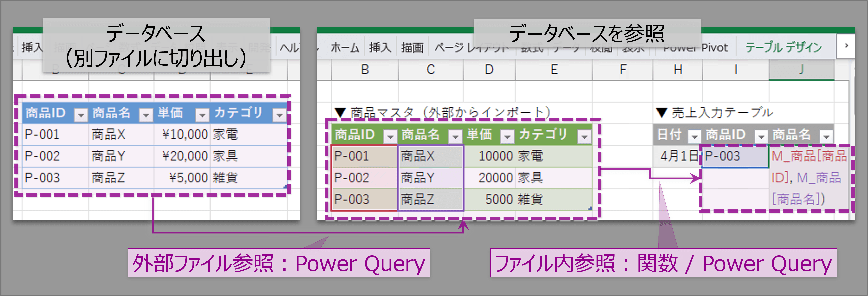Open the Power Pivot ribbon tab

pyautogui.click(x=696, y=47)
